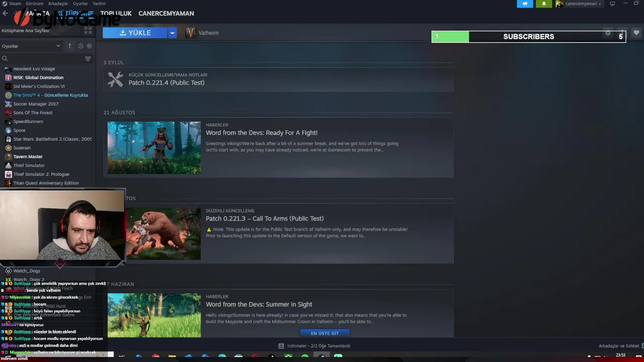Open the notifications bell
The image size is (644, 362).
[x=544, y=4]
